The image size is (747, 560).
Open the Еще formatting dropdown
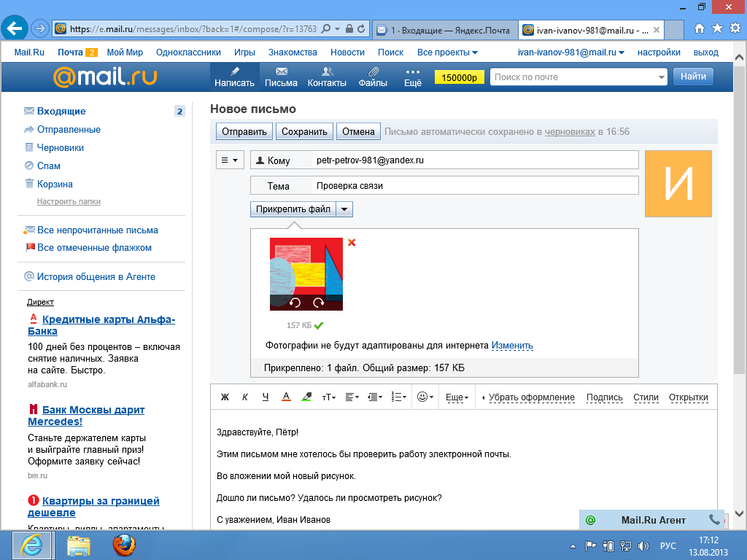[x=457, y=397]
